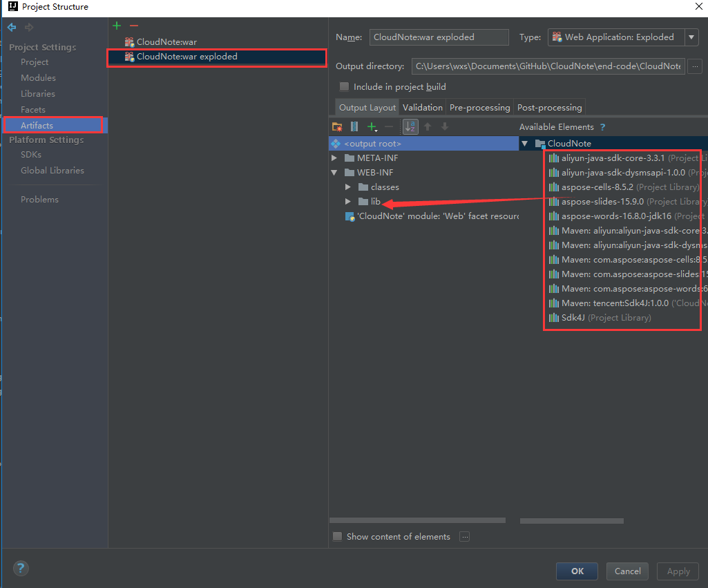
Task: Browse for output directory with ellipsis button
Action: pos(695,66)
